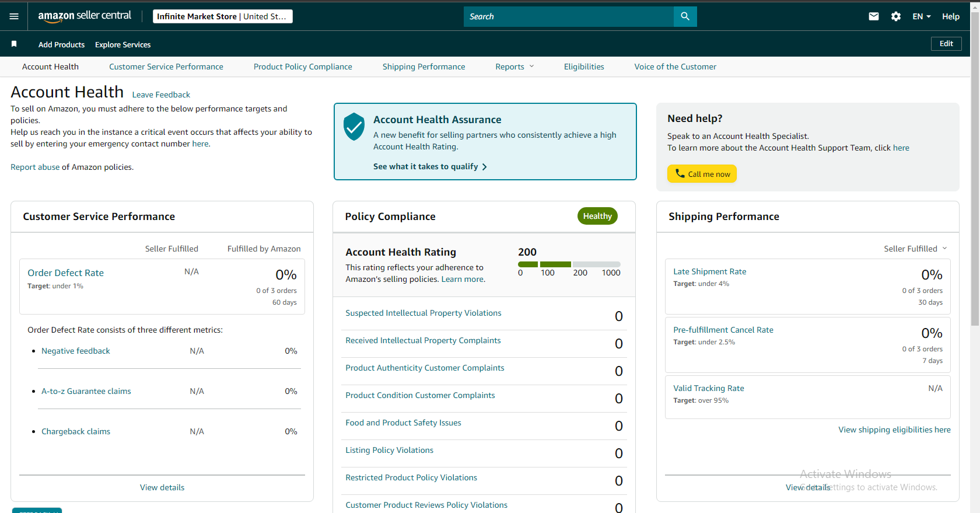
Task: Open Restricted Product Policy Violations
Action: coord(411,477)
